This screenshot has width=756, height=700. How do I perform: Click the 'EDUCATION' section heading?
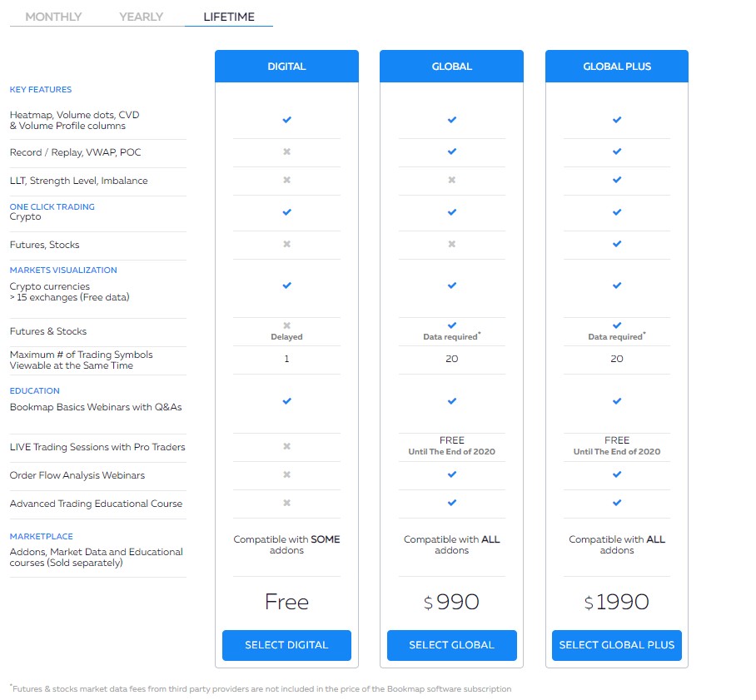[x=35, y=391]
